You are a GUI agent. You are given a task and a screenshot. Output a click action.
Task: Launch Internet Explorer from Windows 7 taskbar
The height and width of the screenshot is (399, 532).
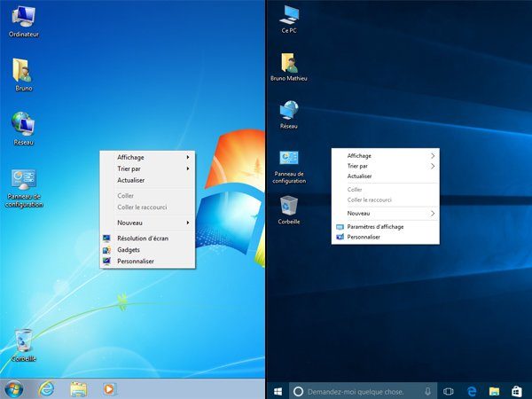click(46, 389)
